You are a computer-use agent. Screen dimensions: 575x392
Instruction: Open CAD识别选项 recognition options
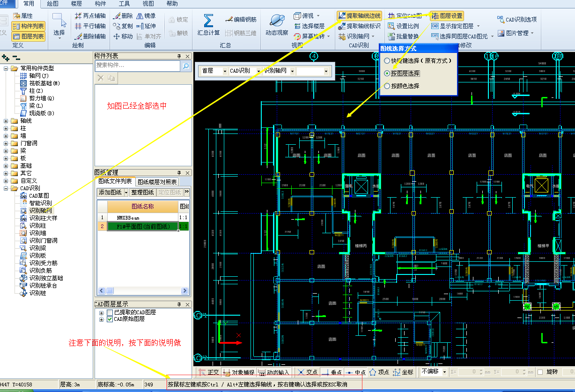coord(516,20)
